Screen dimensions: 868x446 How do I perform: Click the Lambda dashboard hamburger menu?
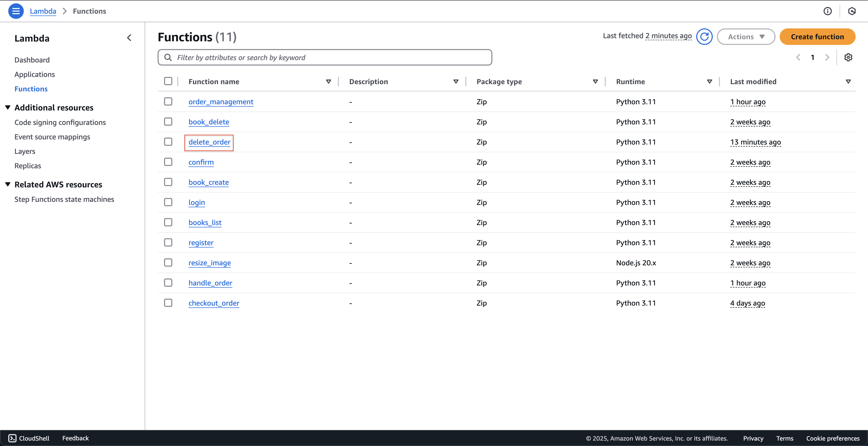[16, 11]
